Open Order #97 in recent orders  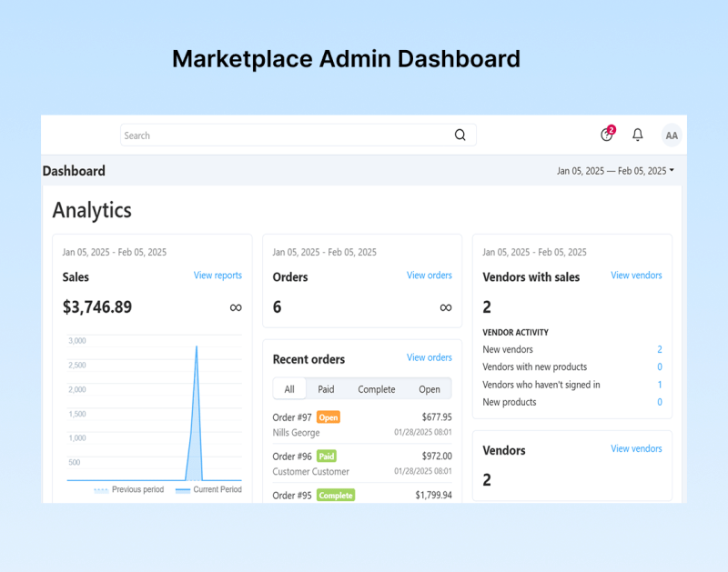[x=292, y=417]
